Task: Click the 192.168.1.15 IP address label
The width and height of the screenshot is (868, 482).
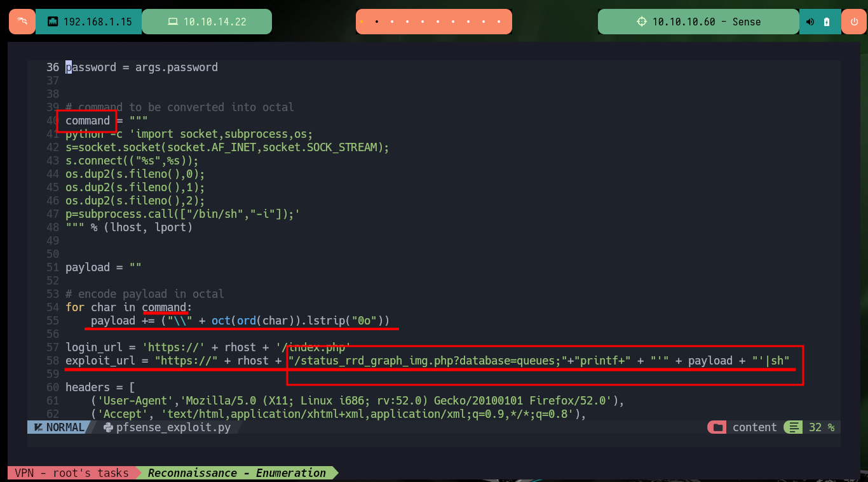Action: (x=98, y=22)
